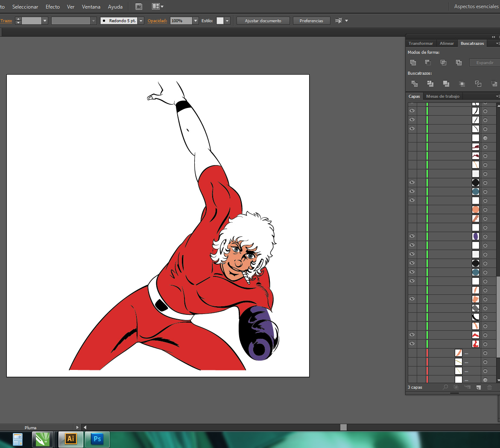
Task: Switch to Photoshop in the taskbar
Action: pos(97,439)
